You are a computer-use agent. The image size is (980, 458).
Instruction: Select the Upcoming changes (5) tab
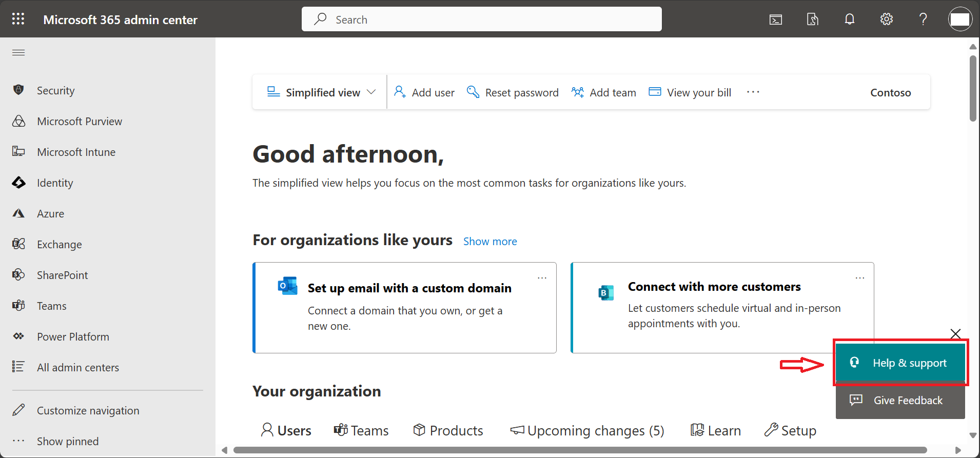click(587, 430)
